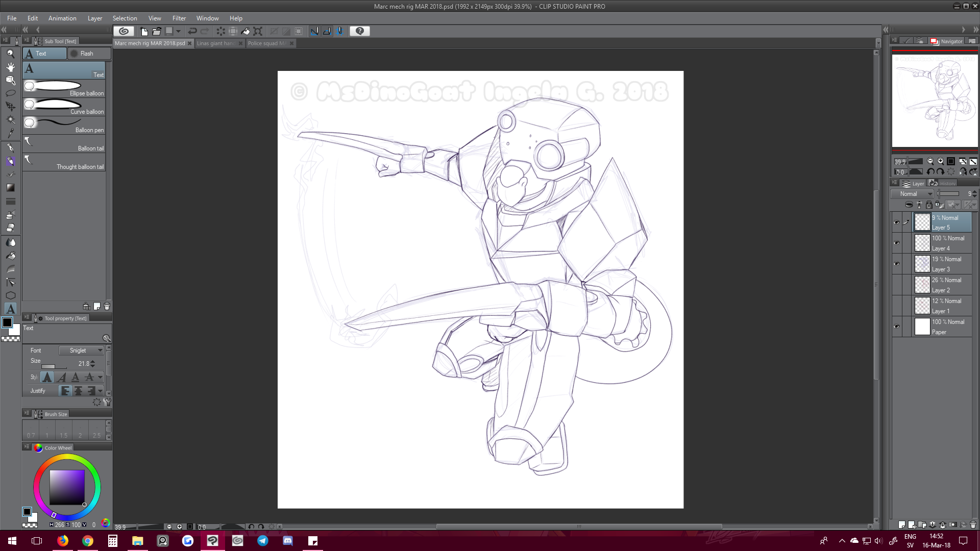980x551 pixels.
Task: Select the Magnifier zoom tool
Action: 10,54
